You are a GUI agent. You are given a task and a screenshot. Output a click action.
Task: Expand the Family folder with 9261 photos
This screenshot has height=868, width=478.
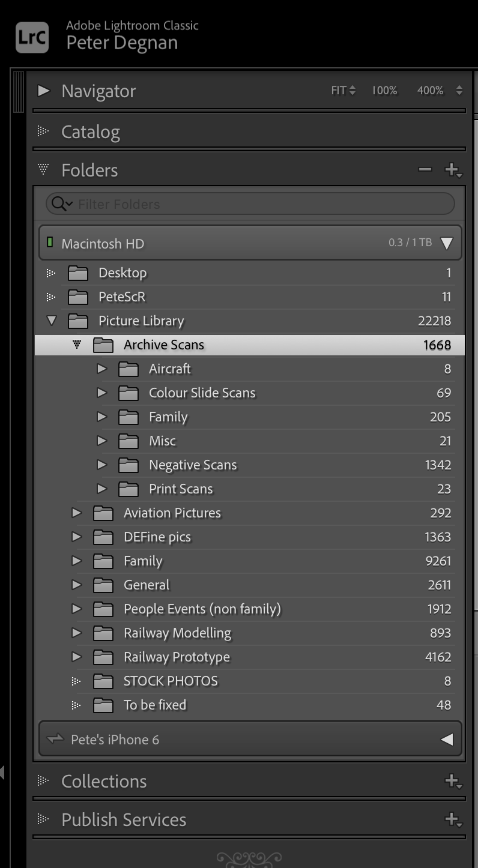76,561
